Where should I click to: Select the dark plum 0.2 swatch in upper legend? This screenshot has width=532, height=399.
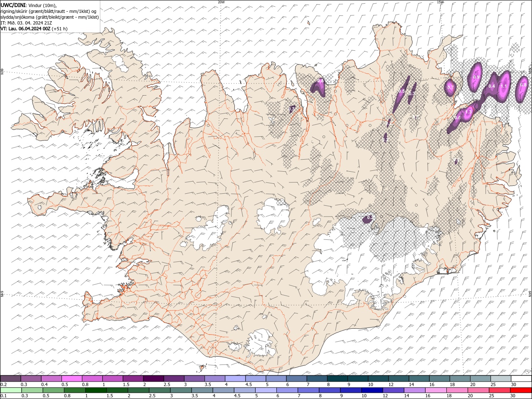click(10, 379)
